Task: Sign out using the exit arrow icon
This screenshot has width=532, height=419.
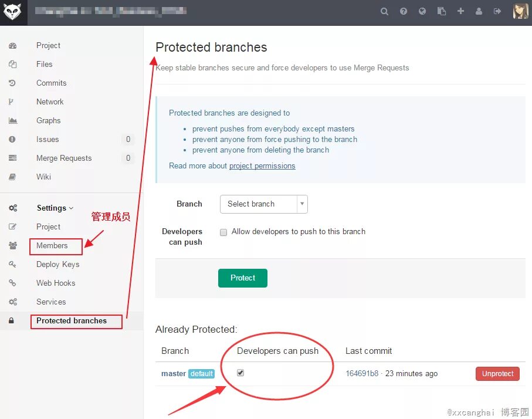Action: coord(497,11)
